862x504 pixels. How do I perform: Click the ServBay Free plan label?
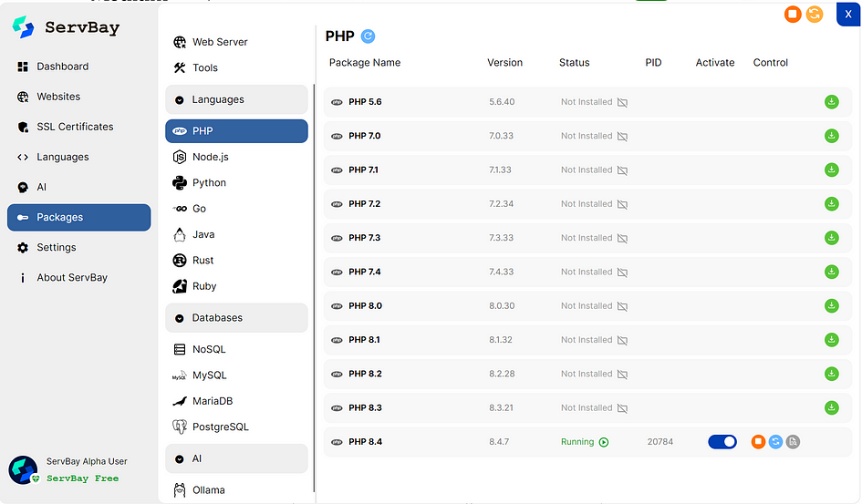click(x=82, y=478)
